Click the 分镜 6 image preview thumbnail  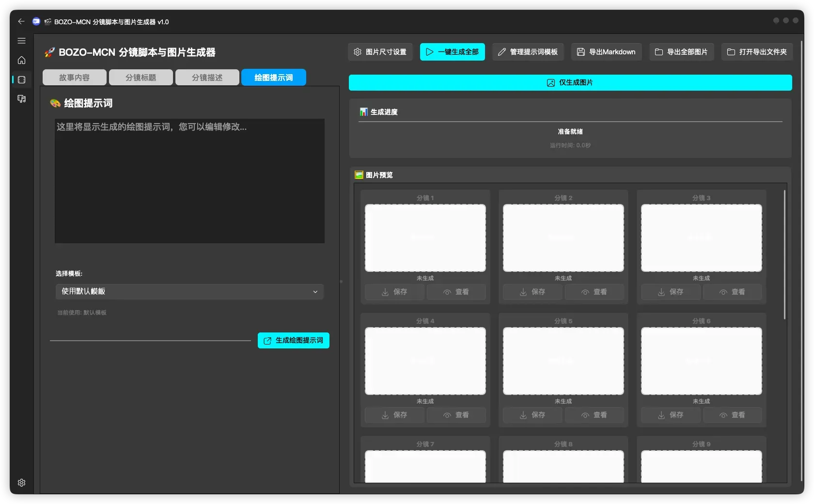click(702, 361)
